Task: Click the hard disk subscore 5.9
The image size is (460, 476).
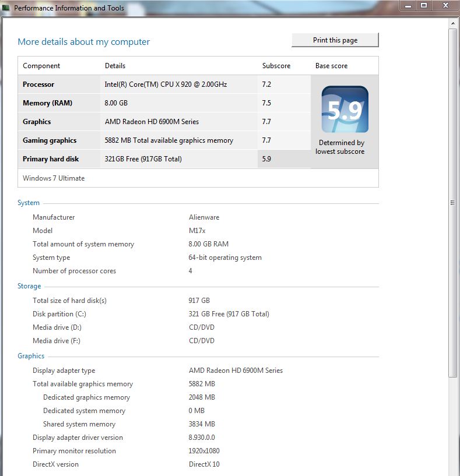Action: pyautogui.click(x=266, y=159)
